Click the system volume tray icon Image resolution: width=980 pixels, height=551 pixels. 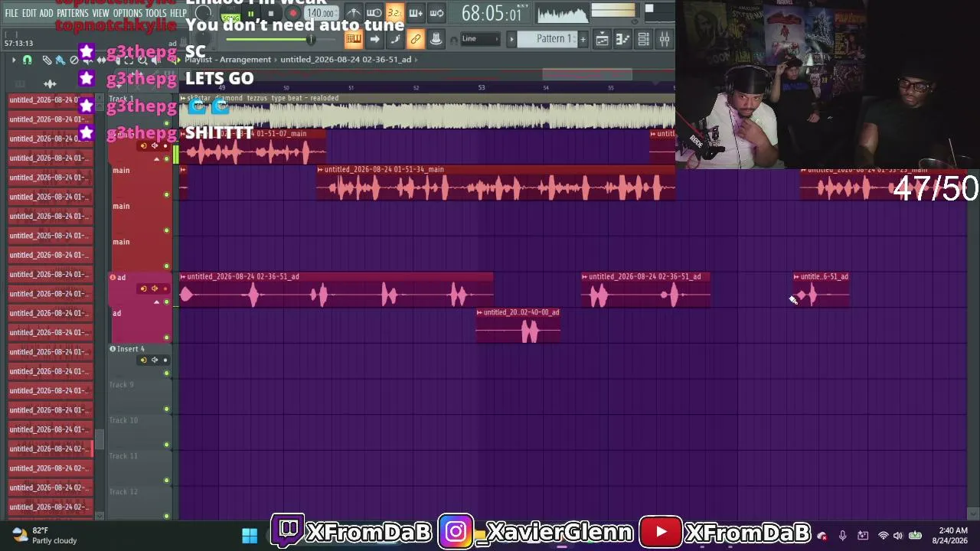click(x=898, y=536)
